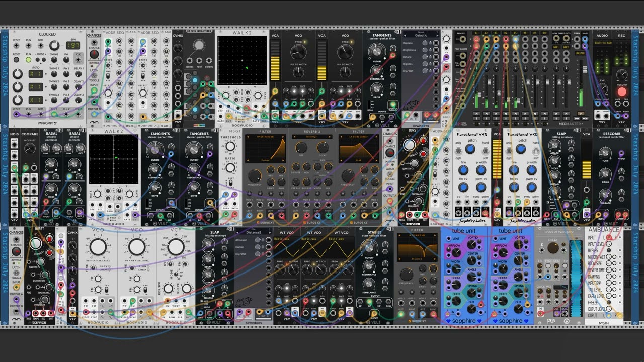Screen dimensions: 644x362
Task: Toggle BYPASS on the Ambuance reverb
Action: pos(608,250)
